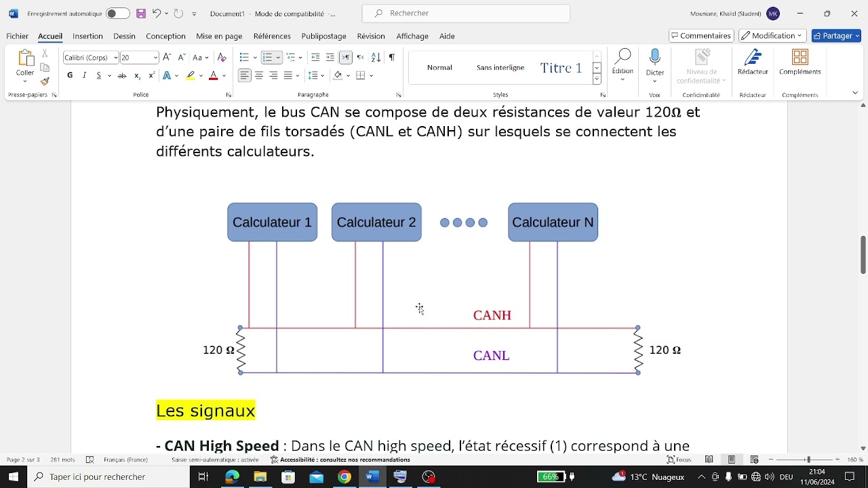Viewport: 868px width, 488px height.
Task: Open the Modification mode dropdown
Action: [772, 36]
